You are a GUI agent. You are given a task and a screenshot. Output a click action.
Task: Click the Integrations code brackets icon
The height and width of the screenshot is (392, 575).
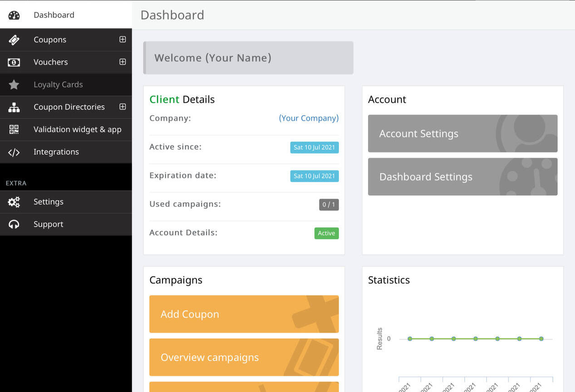click(14, 152)
